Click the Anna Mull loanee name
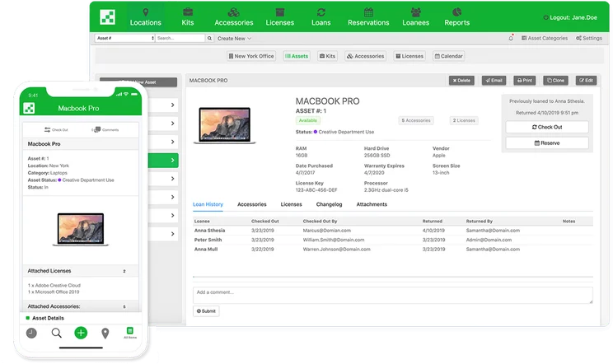The image size is (613, 364). pyautogui.click(x=206, y=250)
